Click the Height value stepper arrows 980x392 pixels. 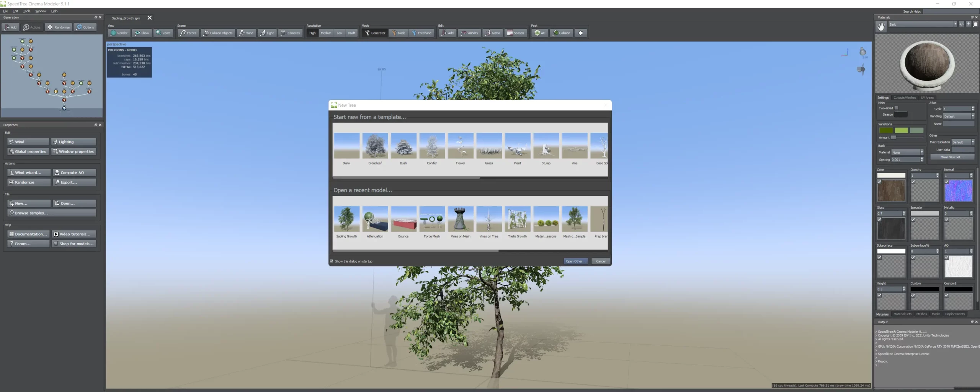coord(904,289)
